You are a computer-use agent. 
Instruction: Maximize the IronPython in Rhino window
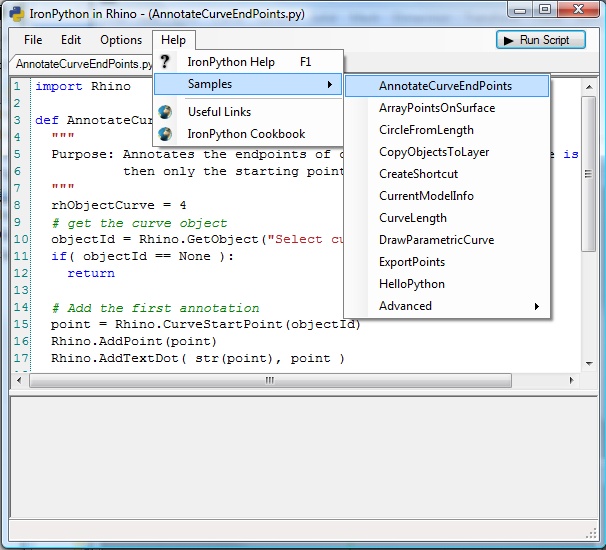tap(545, 10)
